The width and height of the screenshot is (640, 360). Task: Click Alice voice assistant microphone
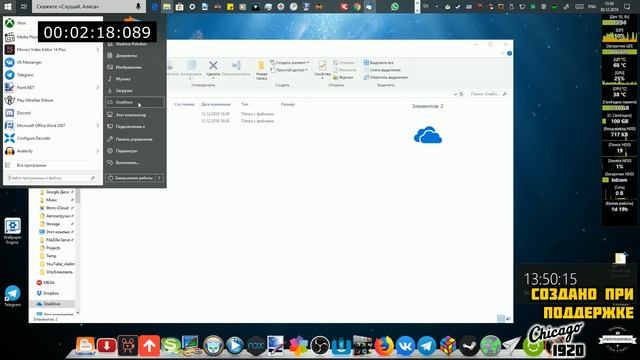[138, 7]
